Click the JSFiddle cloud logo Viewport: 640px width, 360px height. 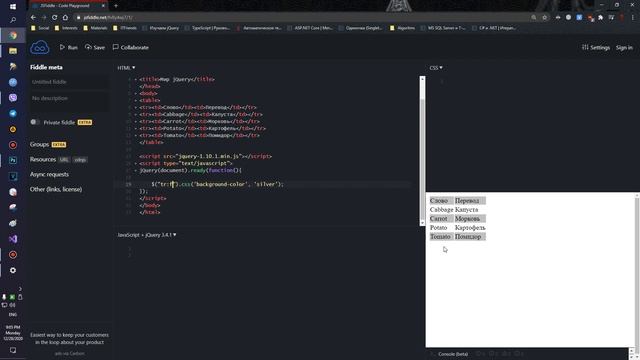(40, 47)
